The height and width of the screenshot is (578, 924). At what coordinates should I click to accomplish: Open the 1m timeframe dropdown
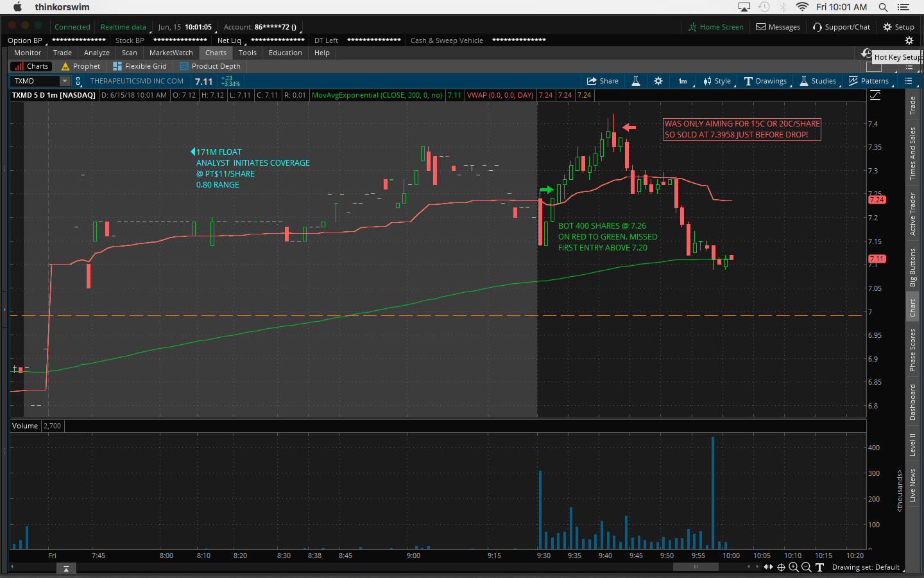683,81
